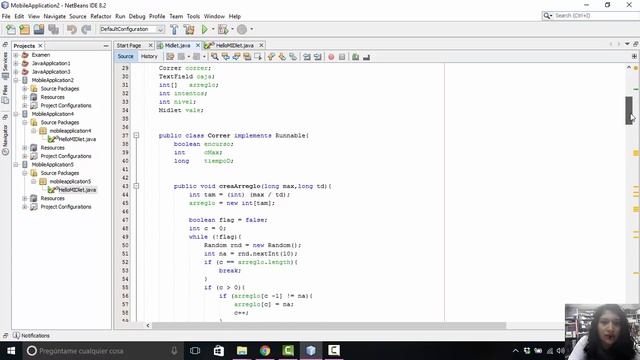Click the Open Project toolbar icon

pyautogui.click(x=39, y=29)
